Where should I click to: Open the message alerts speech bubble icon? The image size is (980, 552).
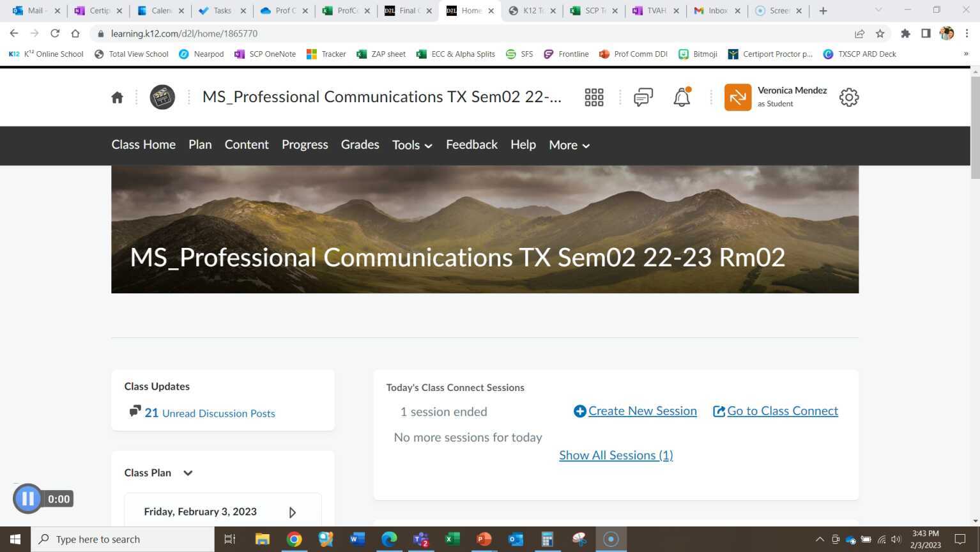pos(642,96)
